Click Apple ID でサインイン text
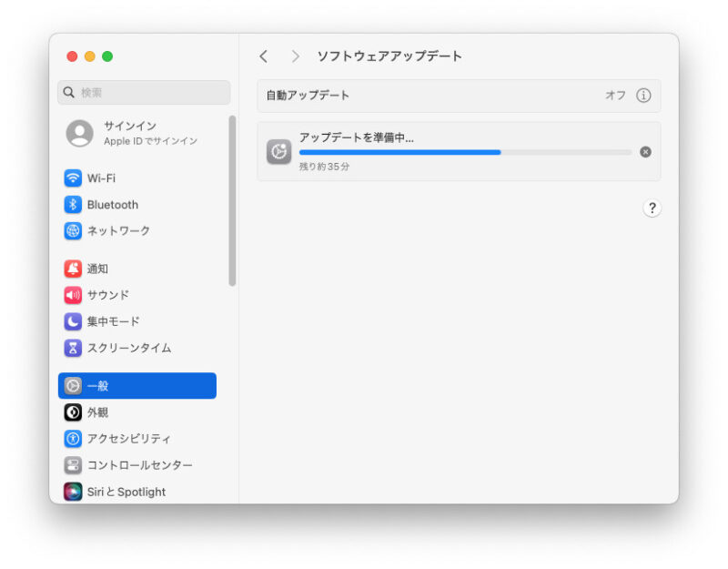 point(150,141)
